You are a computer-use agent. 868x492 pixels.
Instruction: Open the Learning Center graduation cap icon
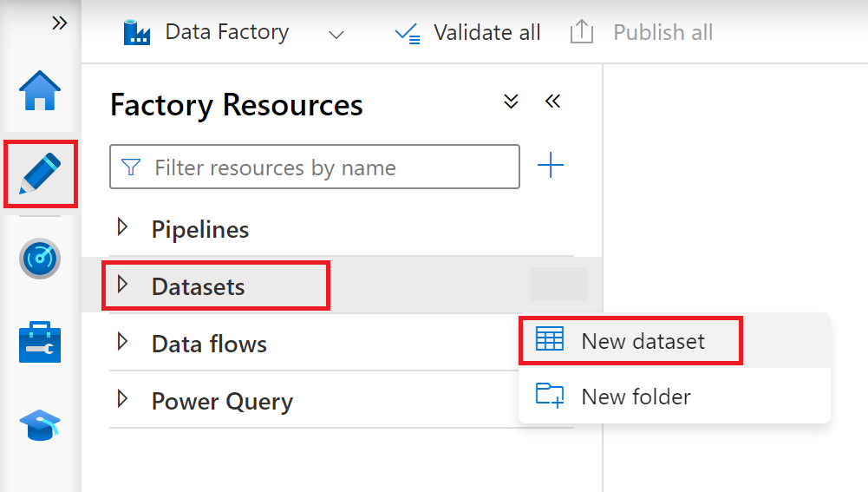pyautogui.click(x=40, y=426)
